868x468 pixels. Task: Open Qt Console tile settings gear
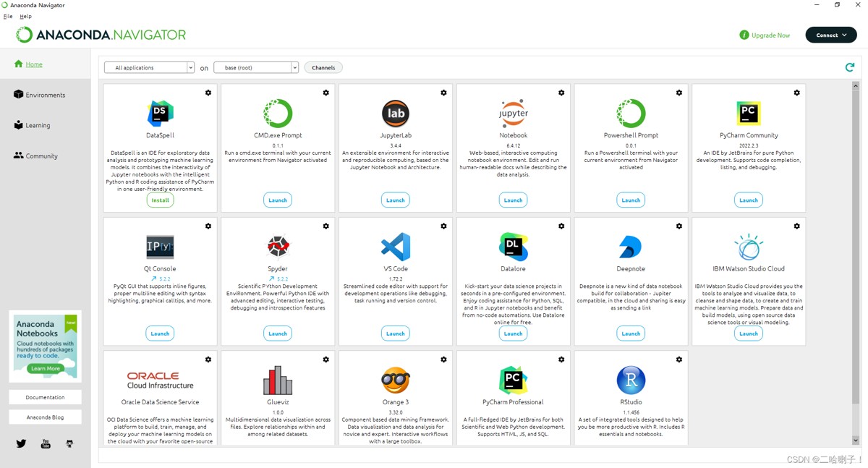(x=208, y=226)
